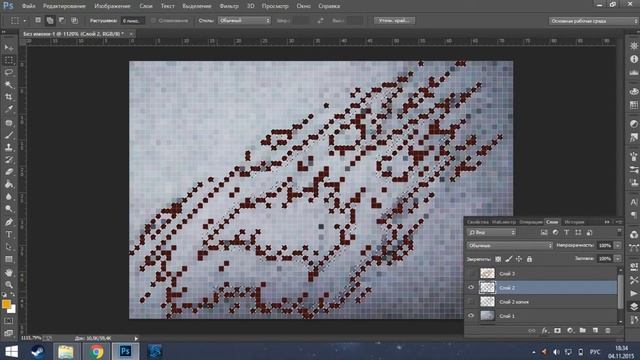The height and width of the screenshot is (360, 640).
Task: Select the Paint Bucket tool
Action: [9, 184]
